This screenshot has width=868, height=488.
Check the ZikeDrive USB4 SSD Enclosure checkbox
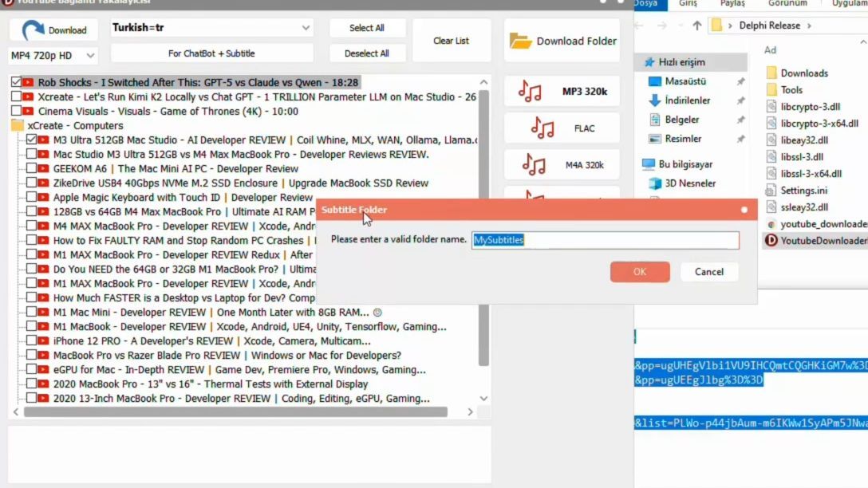[31, 183]
